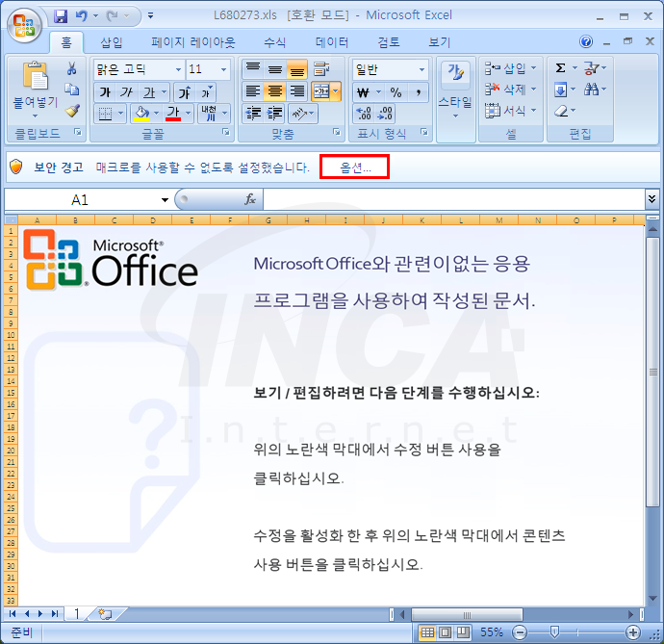
Task: Decrease font size
Action: (x=207, y=92)
